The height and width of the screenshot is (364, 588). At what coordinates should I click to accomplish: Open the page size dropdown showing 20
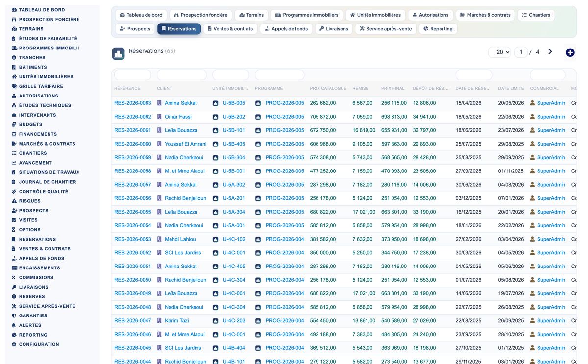click(499, 52)
